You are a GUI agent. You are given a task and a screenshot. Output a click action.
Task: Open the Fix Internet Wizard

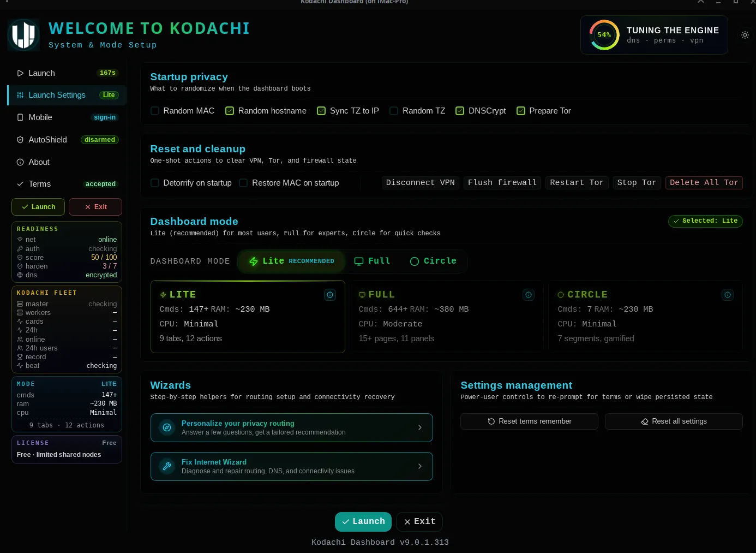(x=292, y=467)
